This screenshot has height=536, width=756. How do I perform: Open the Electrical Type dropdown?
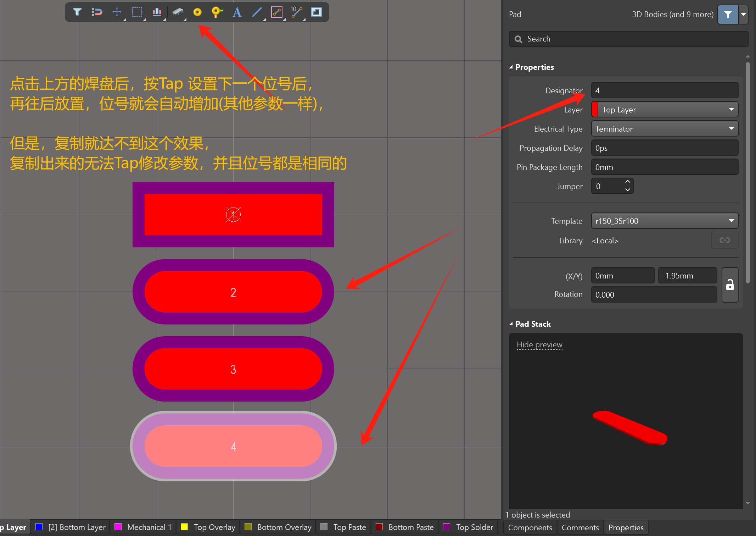731,129
